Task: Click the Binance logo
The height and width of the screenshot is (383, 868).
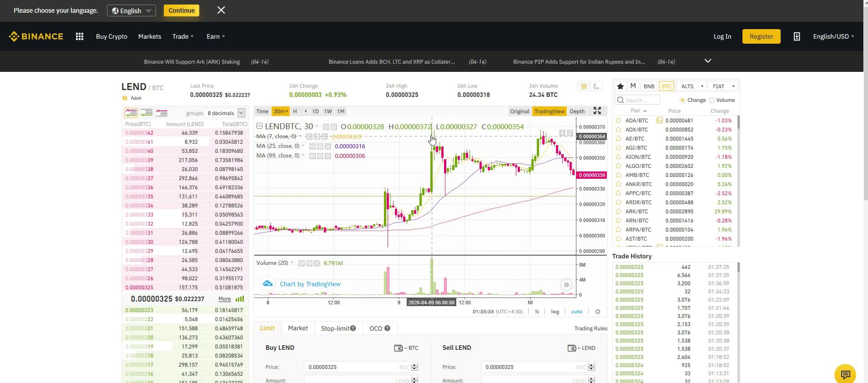Action: click(x=36, y=36)
